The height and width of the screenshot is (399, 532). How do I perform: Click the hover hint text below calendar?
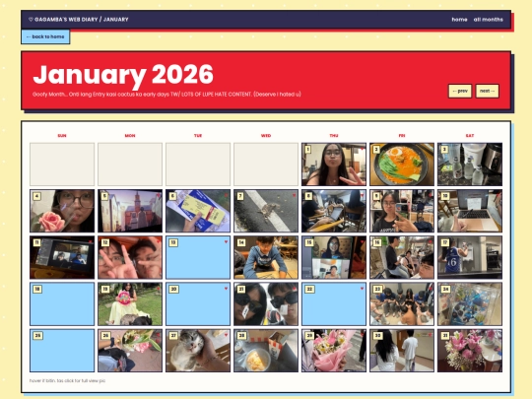tap(68, 380)
